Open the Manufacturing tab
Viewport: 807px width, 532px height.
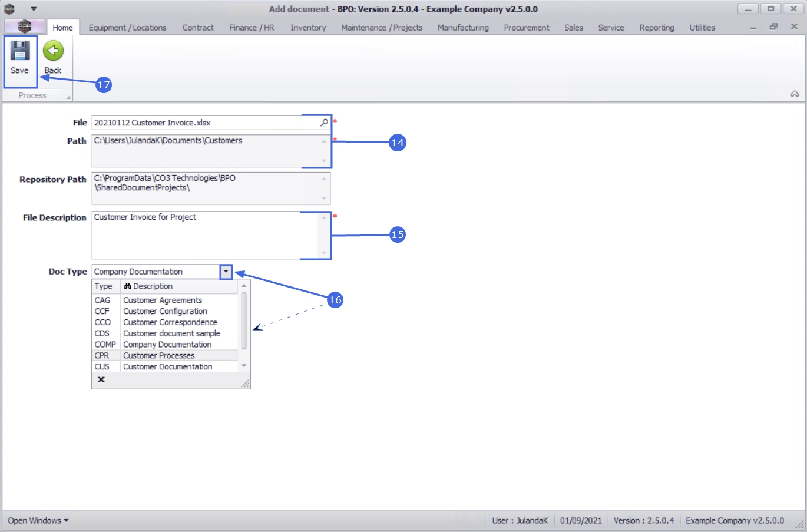point(463,28)
